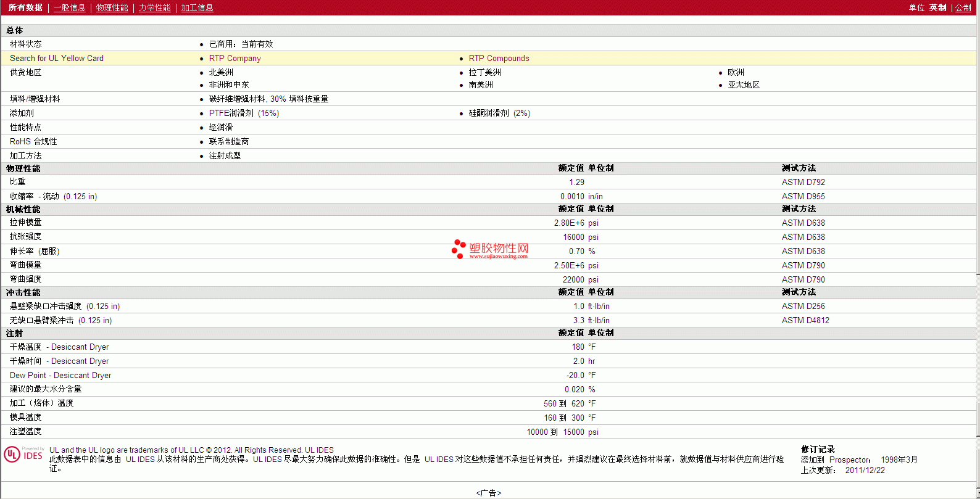This screenshot has width=980, height=499.
Task: Click the ASTM D256 test method
Action: [x=803, y=306]
